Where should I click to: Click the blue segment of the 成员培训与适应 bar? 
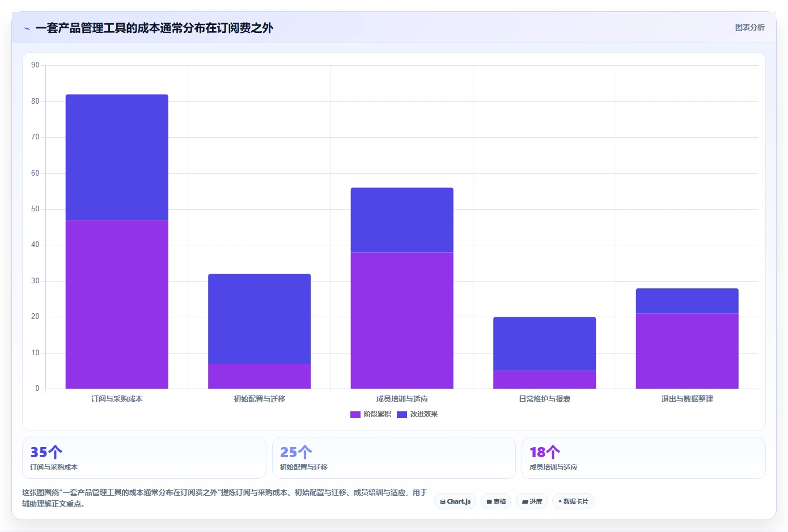pyautogui.click(x=402, y=220)
